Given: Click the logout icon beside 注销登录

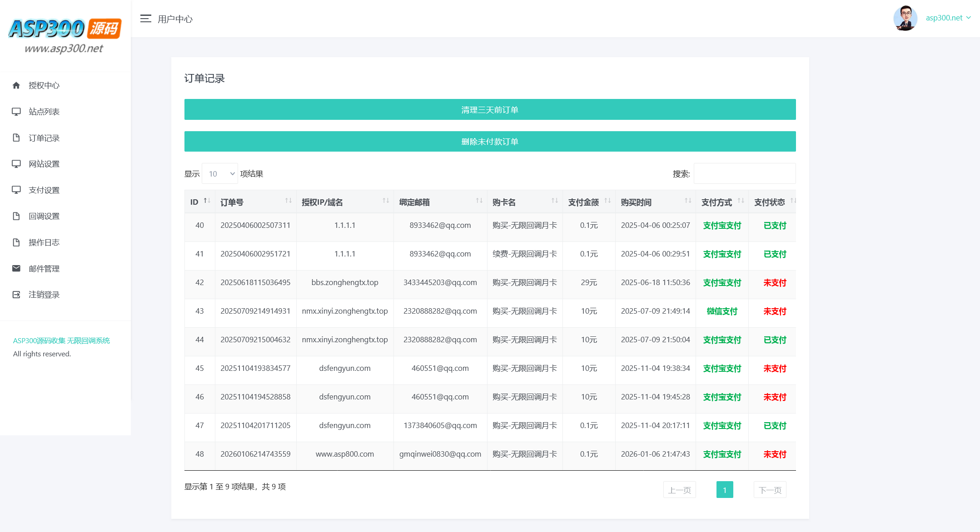Looking at the screenshot, I should tap(16, 295).
